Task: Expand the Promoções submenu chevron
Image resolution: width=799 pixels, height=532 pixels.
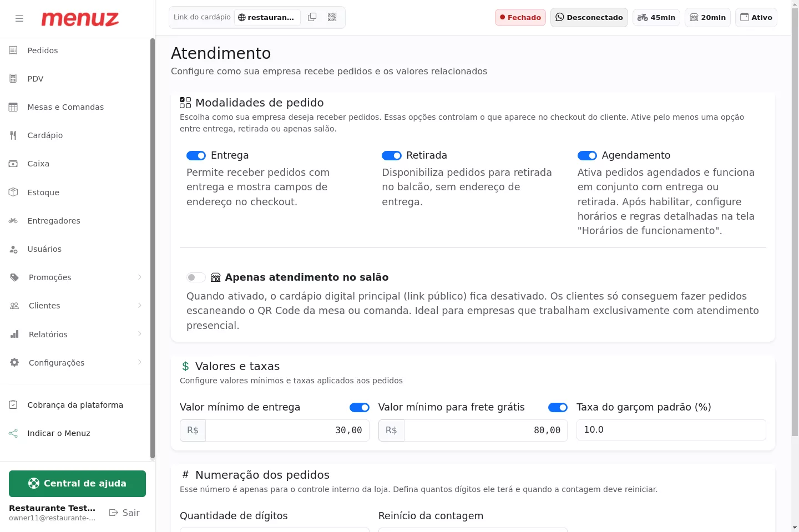Action: [139, 277]
